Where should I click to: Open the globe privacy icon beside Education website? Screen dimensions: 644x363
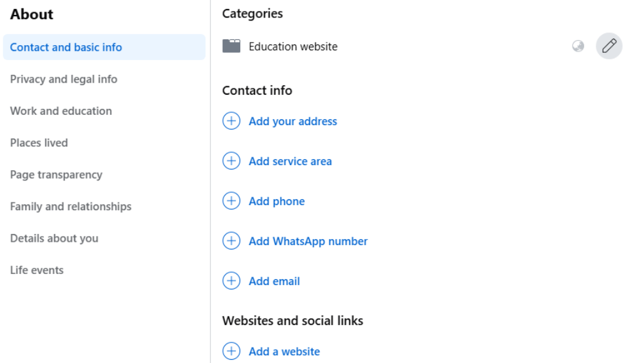(578, 46)
